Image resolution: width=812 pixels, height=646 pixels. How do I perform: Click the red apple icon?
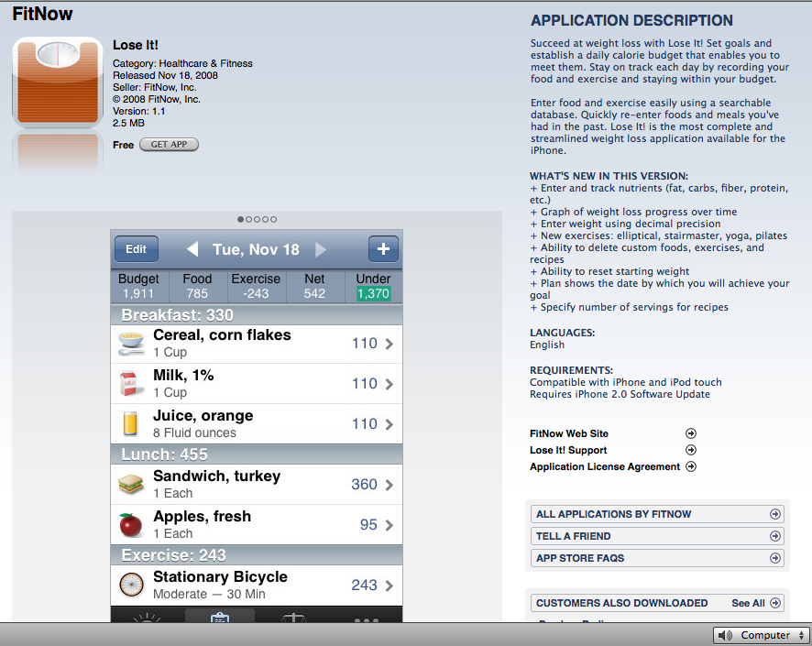[130, 525]
